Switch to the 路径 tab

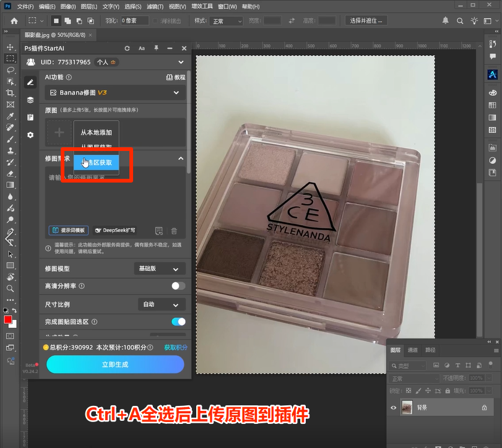[x=430, y=350]
